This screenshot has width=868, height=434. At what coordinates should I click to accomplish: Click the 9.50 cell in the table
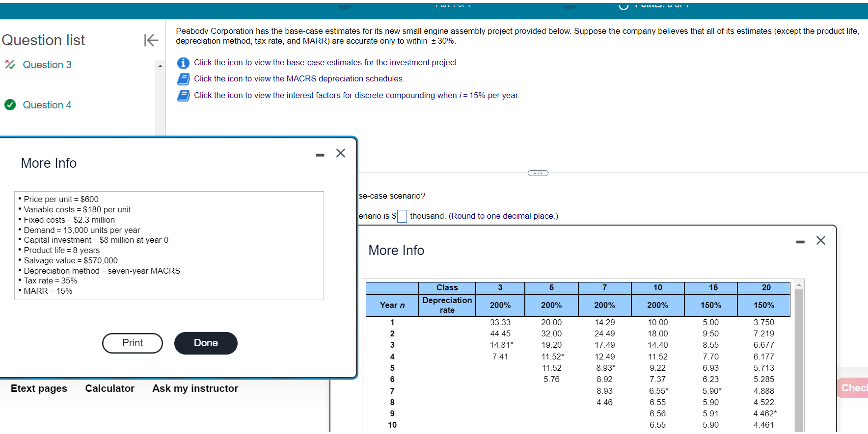(x=711, y=334)
